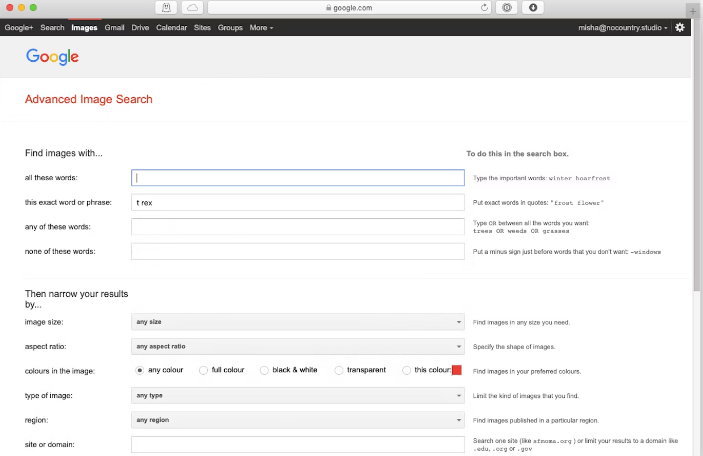
Task: Click the lock icon in the address bar
Action: (x=329, y=8)
